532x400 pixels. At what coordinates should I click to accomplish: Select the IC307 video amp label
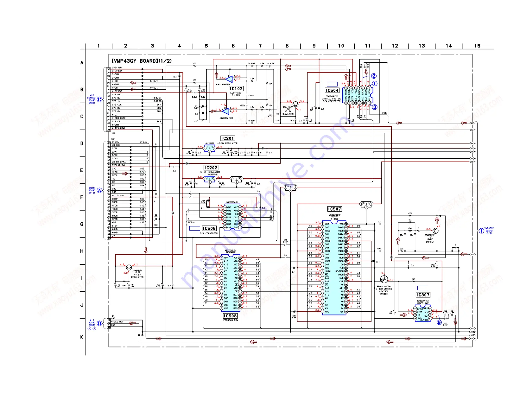click(423, 295)
